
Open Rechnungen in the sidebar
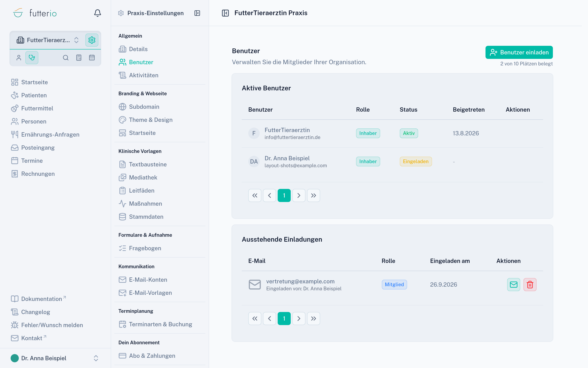point(55,174)
